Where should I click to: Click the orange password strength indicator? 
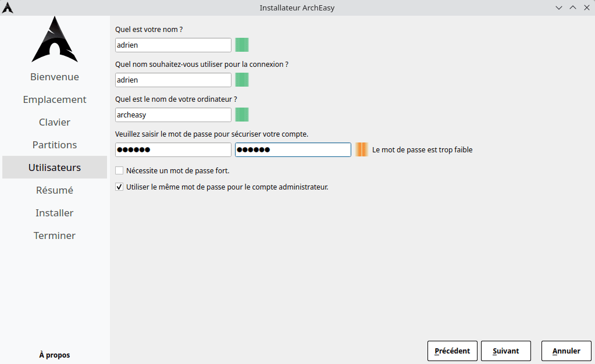click(x=362, y=149)
